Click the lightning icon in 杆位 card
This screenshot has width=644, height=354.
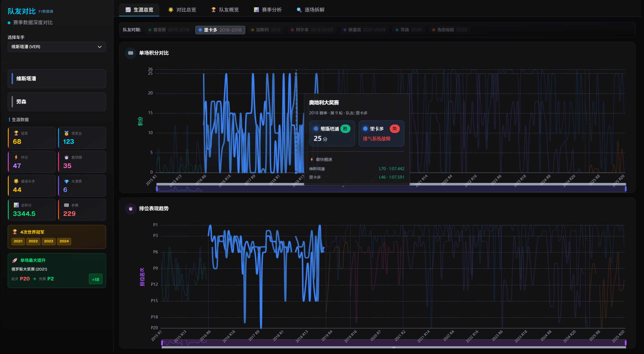coord(16,157)
